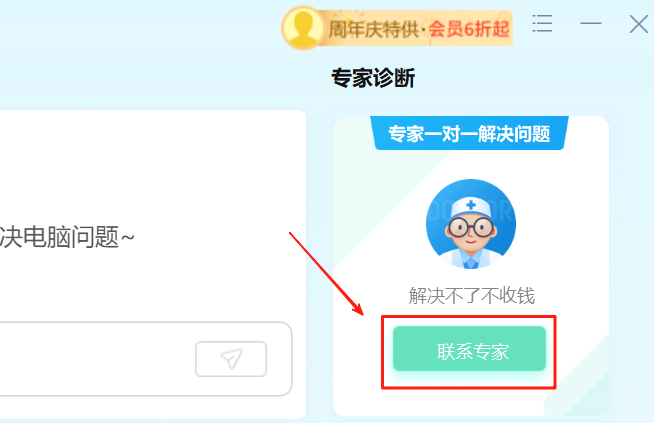
Task: Click the doctor avatar illustration
Action: point(471,224)
